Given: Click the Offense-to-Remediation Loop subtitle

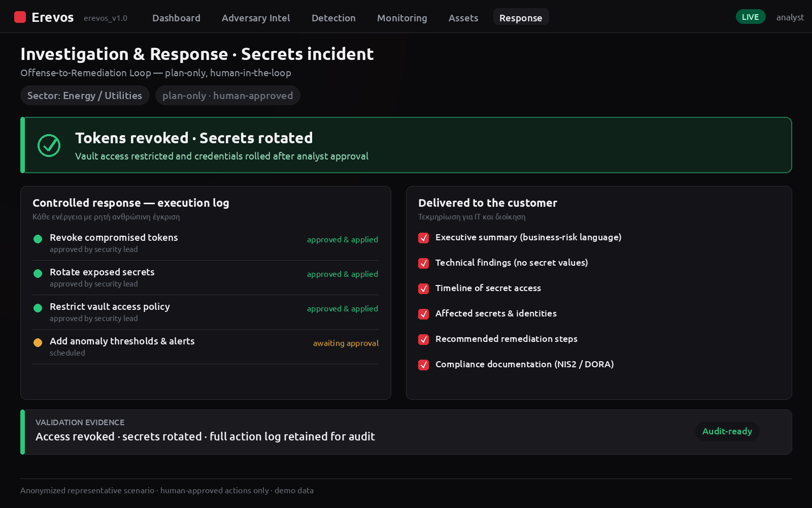Looking at the screenshot, I should pos(156,73).
